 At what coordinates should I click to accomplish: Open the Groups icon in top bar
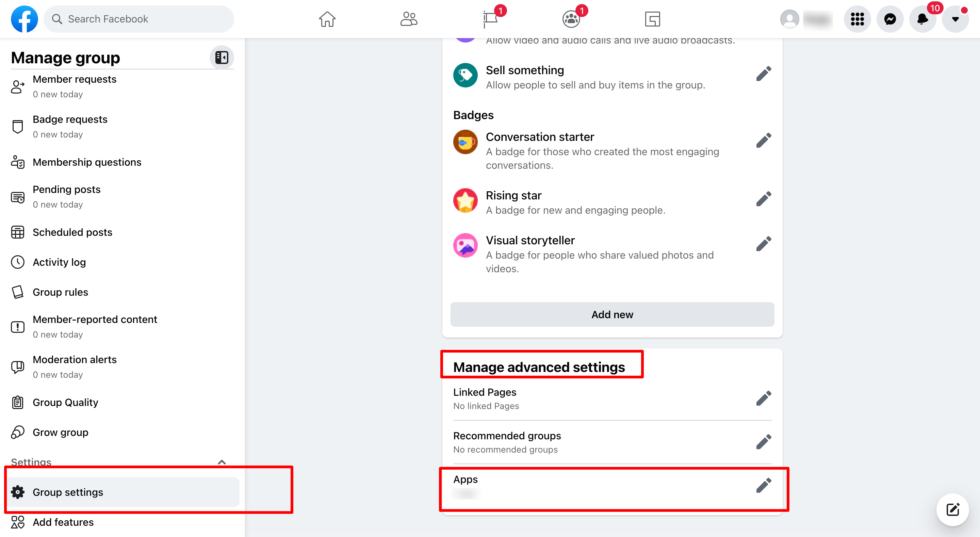[x=571, y=19]
